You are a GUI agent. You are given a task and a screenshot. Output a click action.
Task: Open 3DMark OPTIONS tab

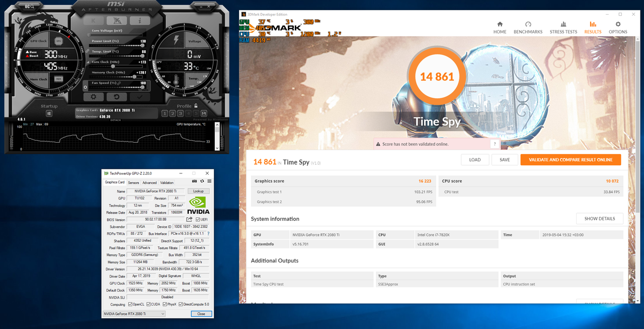(x=618, y=28)
